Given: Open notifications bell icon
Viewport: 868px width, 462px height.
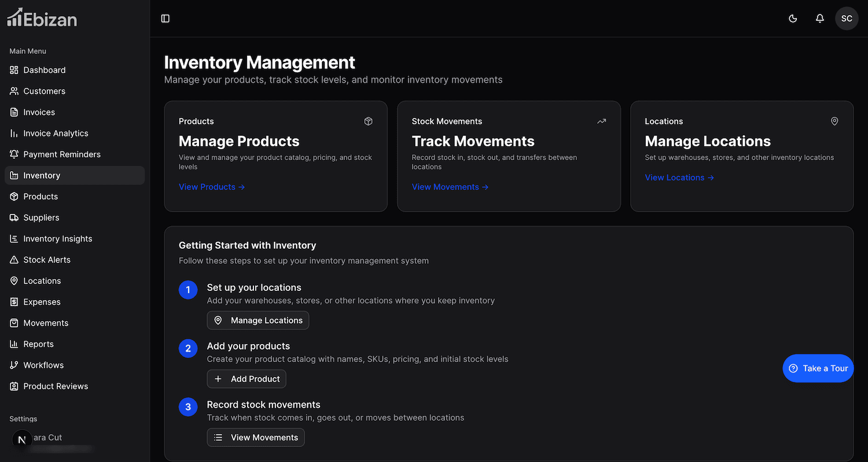Looking at the screenshot, I should [x=819, y=19].
